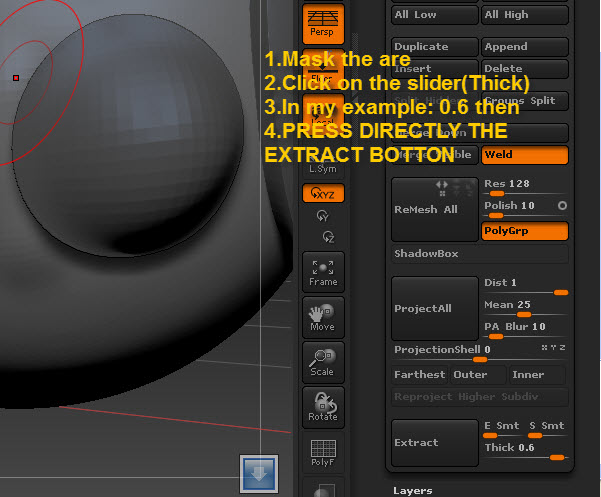Toggle the PolyGrp option
Screen dimensions: 601x497
coord(525,231)
